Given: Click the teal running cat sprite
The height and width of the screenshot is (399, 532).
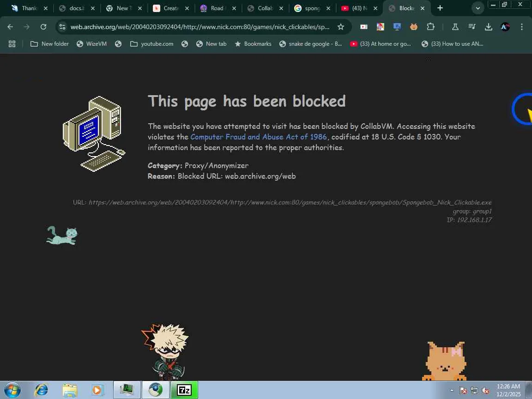Looking at the screenshot, I should pyautogui.click(x=62, y=236).
